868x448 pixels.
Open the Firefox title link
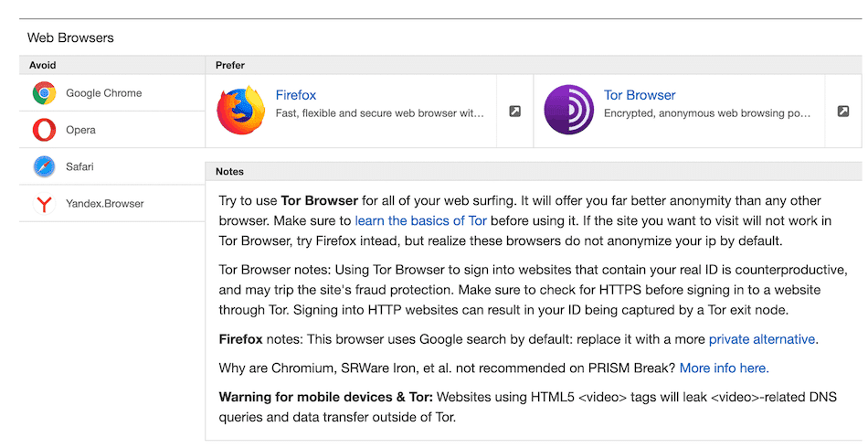296,95
